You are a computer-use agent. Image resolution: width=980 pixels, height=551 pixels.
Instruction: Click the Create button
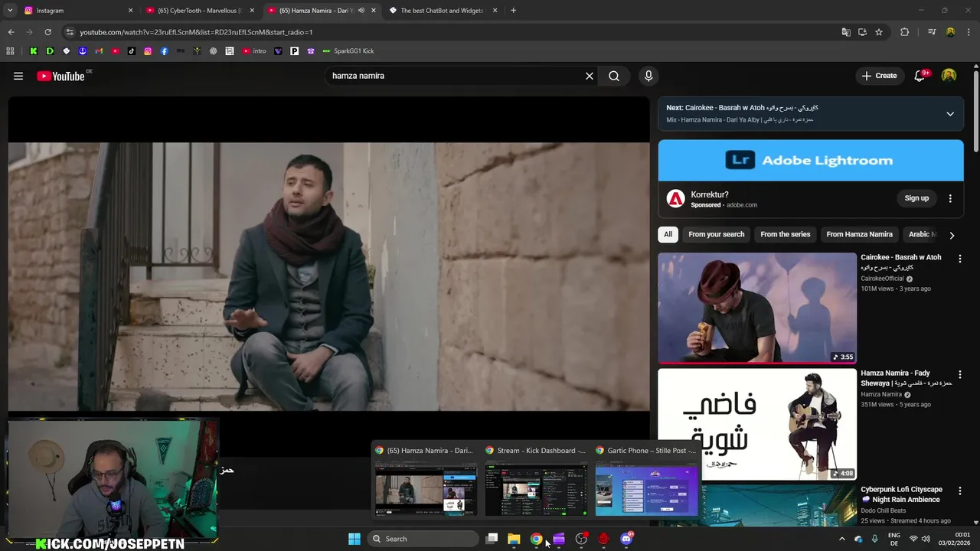click(x=879, y=76)
